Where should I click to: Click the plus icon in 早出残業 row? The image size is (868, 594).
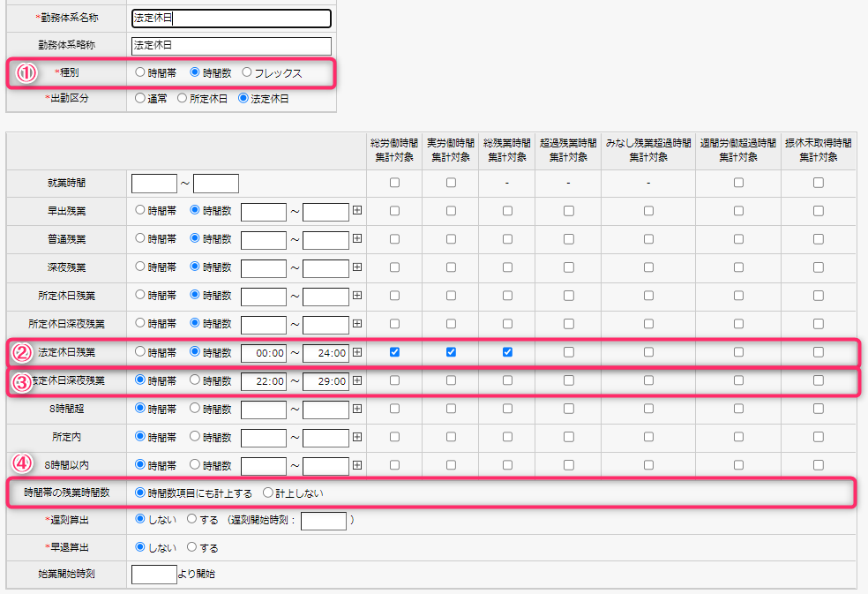tap(357, 212)
